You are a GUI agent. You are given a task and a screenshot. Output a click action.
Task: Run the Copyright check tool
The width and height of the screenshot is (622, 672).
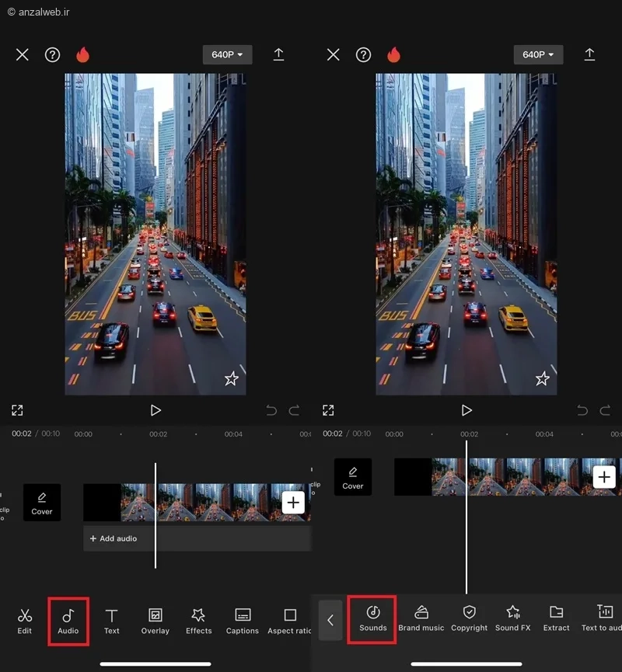470,618
